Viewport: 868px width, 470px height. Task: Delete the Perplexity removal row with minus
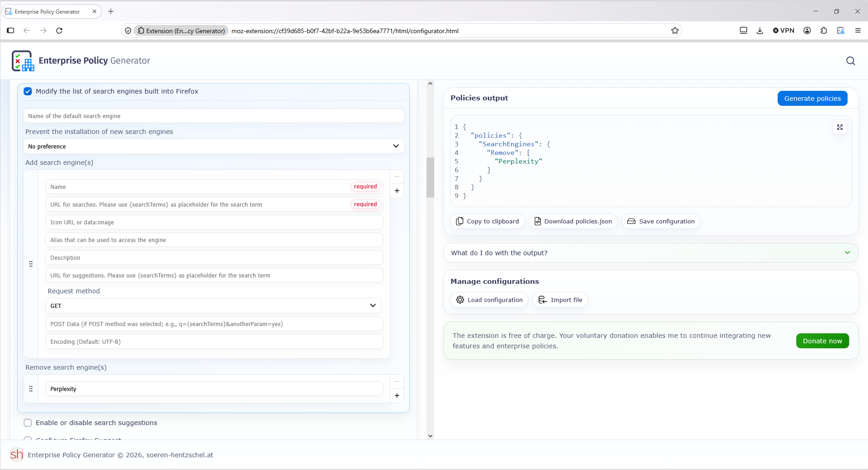point(397,381)
